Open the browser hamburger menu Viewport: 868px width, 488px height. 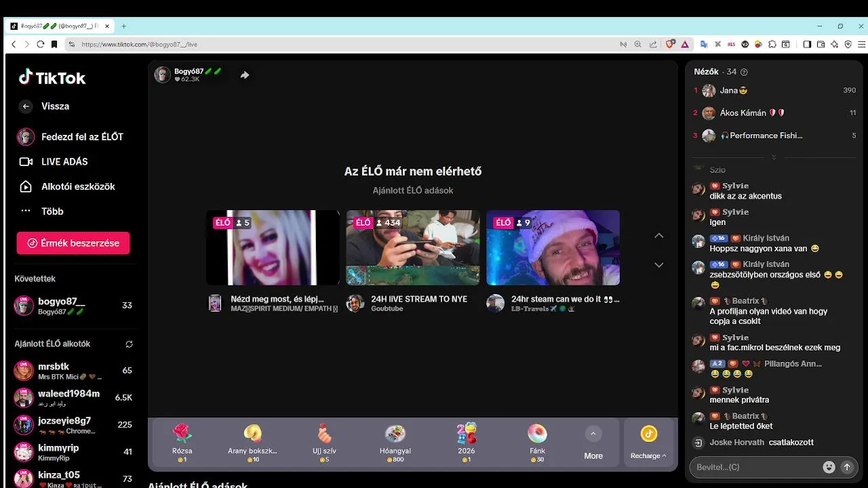tap(861, 44)
